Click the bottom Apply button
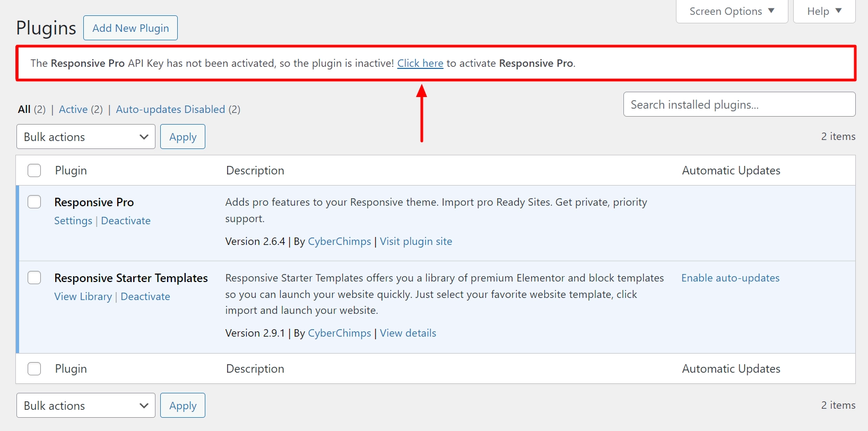The height and width of the screenshot is (431, 868). (x=183, y=406)
